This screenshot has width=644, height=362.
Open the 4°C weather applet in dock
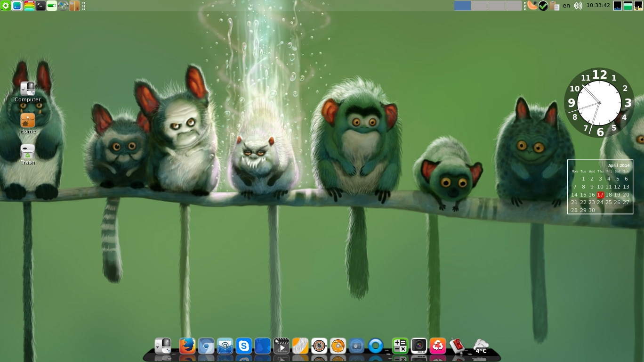click(x=481, y=346)
